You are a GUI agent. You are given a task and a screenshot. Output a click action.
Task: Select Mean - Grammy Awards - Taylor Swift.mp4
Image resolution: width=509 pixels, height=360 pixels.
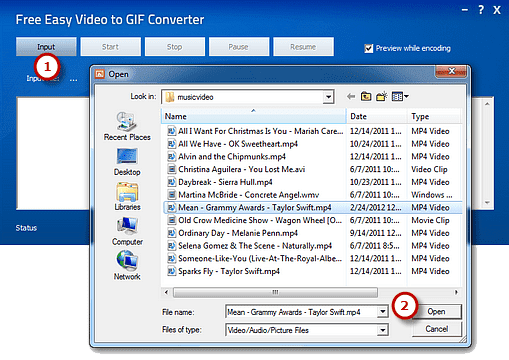(x=255, y=208)
